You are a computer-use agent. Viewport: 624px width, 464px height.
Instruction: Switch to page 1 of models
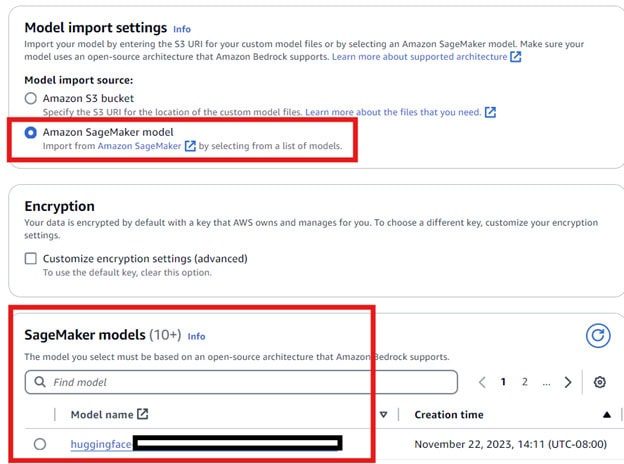point(503,382)
